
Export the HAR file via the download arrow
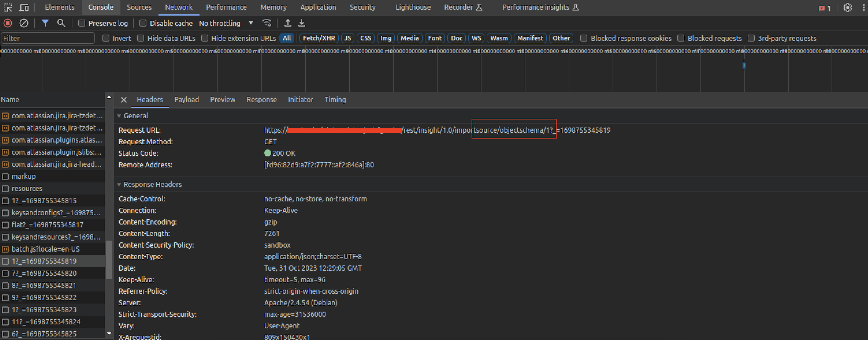(x=301, y=23)
